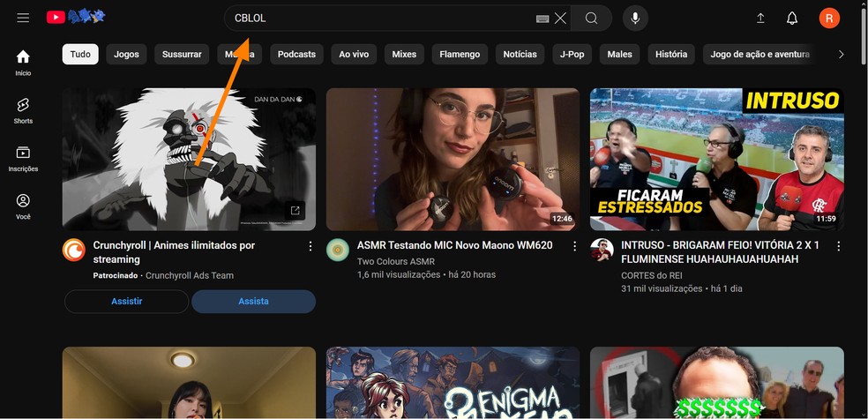Click external link icon on Crunchyroll thumbnail

tap(295, 210)
